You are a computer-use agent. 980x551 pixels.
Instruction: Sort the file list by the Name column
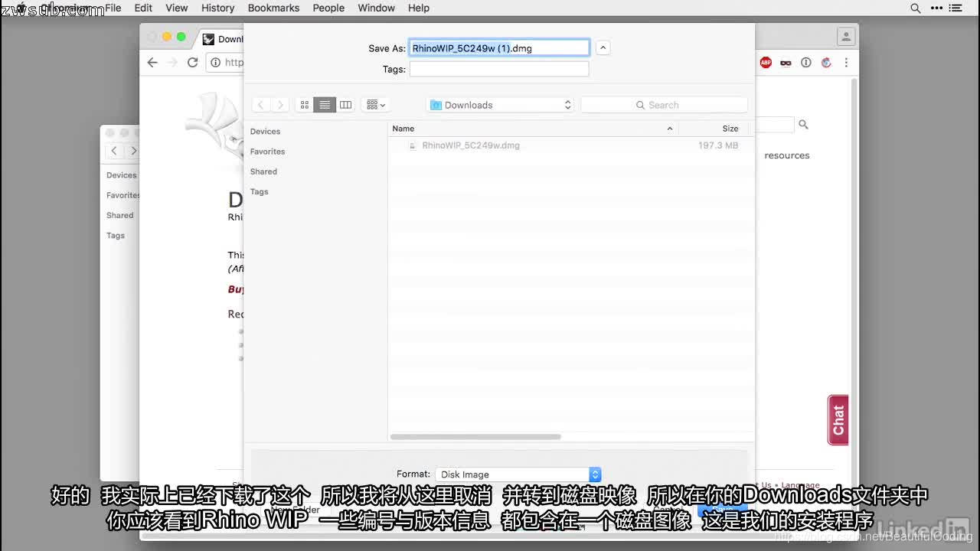[x=533, y=129]
